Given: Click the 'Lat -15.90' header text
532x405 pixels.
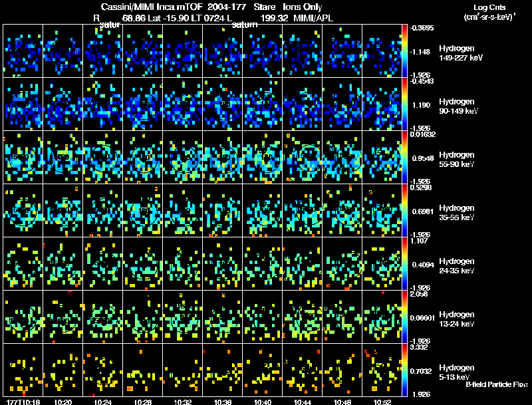Looking at the screenshot, I should [x=168, y=18].
